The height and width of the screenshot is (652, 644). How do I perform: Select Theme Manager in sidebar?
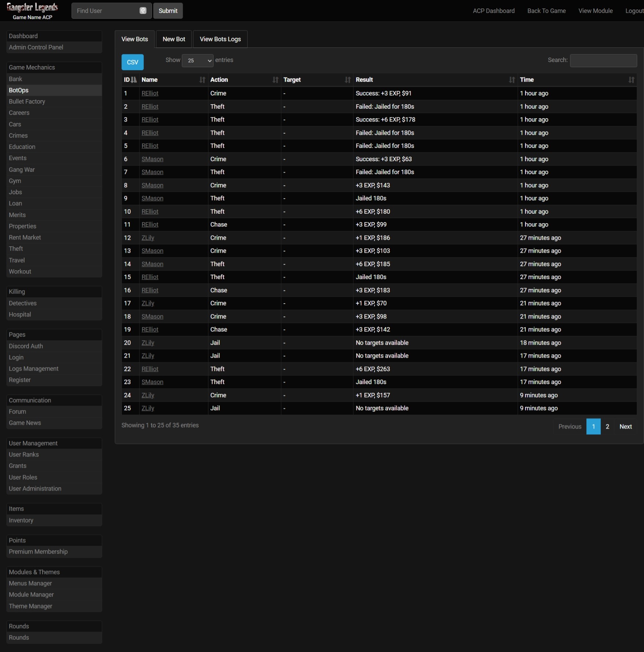click(30, 606)
